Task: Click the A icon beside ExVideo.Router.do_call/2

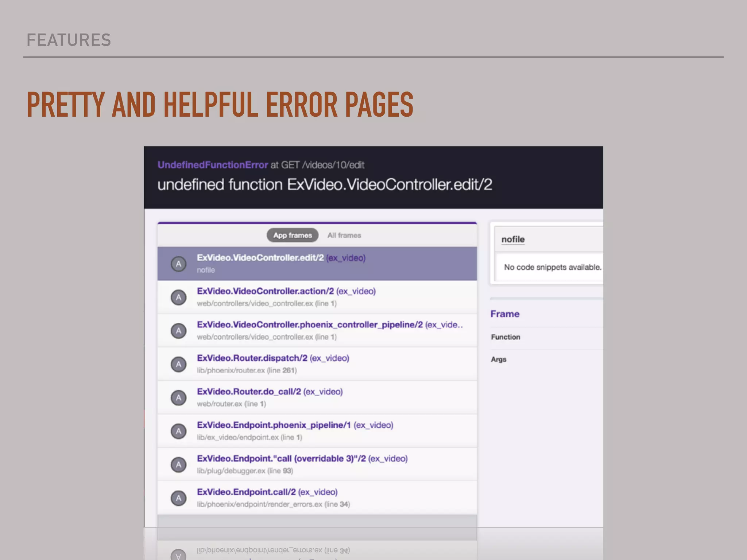Action: [179, 397]
